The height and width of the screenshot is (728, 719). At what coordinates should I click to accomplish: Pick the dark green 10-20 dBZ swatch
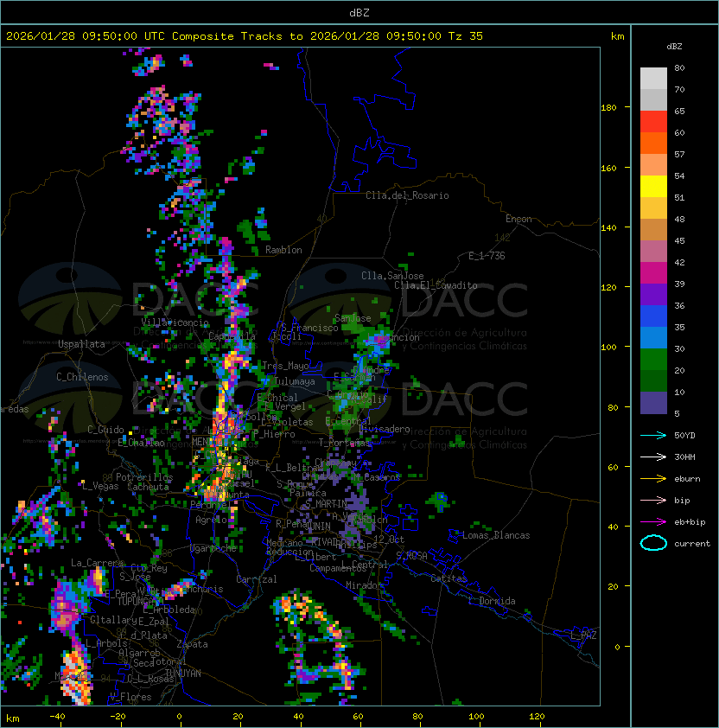653,380
